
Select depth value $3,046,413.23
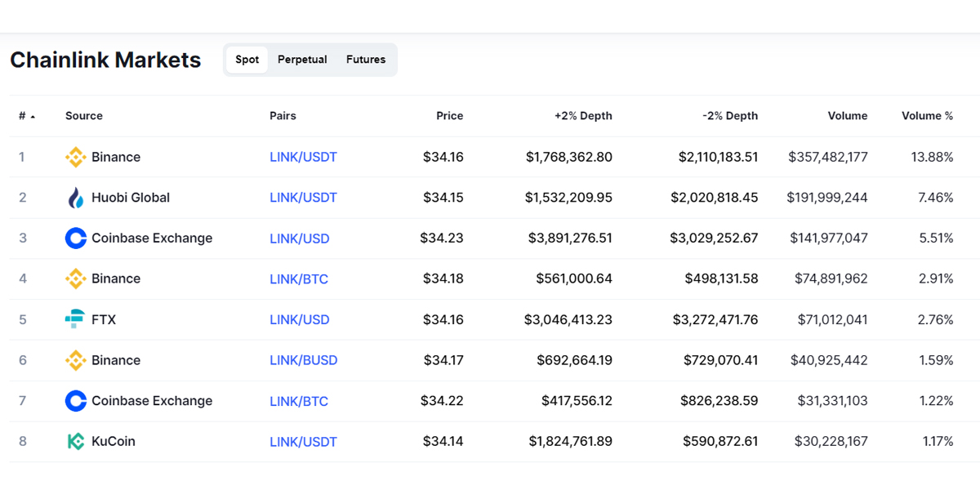coord(568,319)
